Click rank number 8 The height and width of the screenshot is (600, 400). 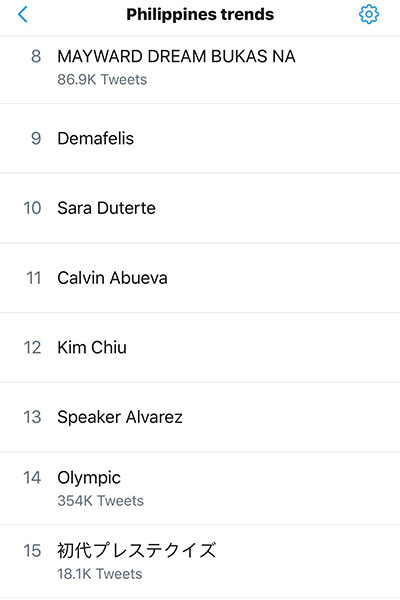tap(36, 56)
